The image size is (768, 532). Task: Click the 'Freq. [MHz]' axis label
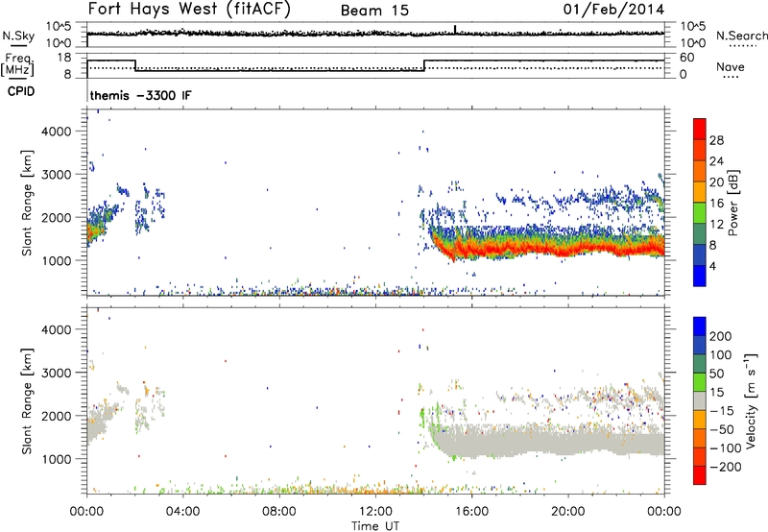coord(17,65)
